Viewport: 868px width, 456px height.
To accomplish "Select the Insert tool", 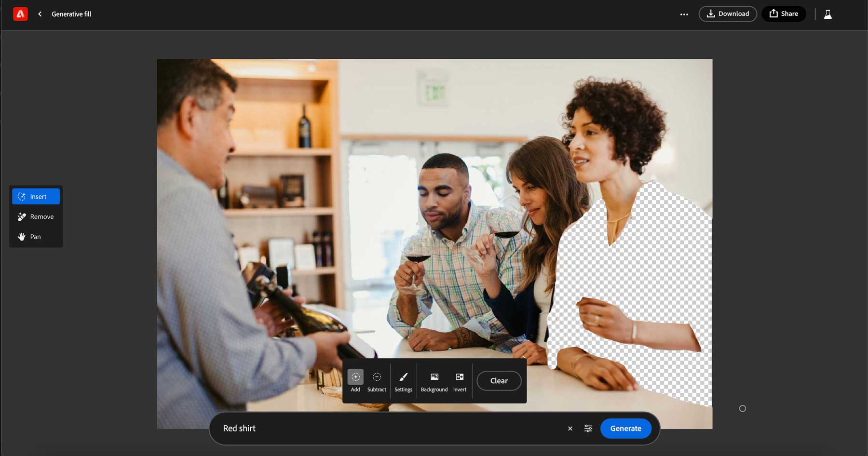I will tap(36, 197).
